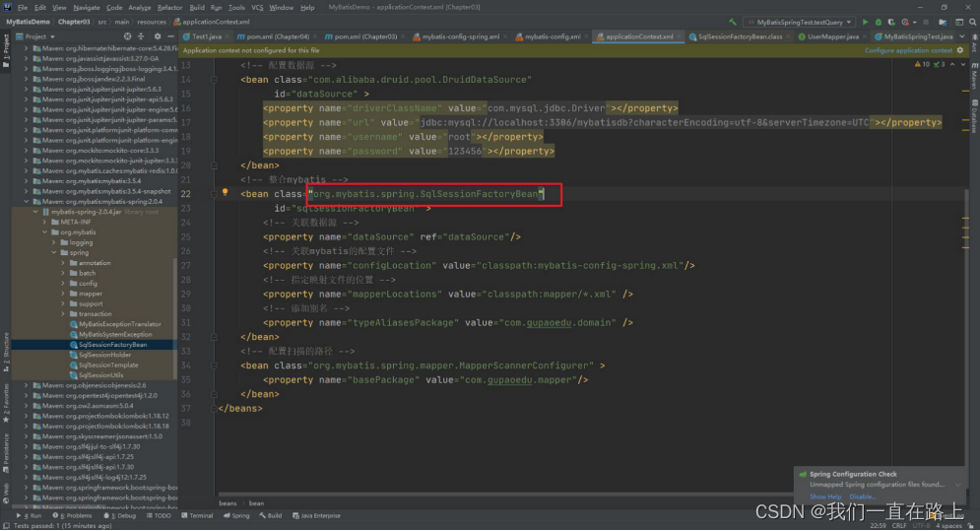Viewport: 980px width, 531px height.
Task: Expand Maven org.objenesis:objenesis:2.6 node
Action: [27, 385]
